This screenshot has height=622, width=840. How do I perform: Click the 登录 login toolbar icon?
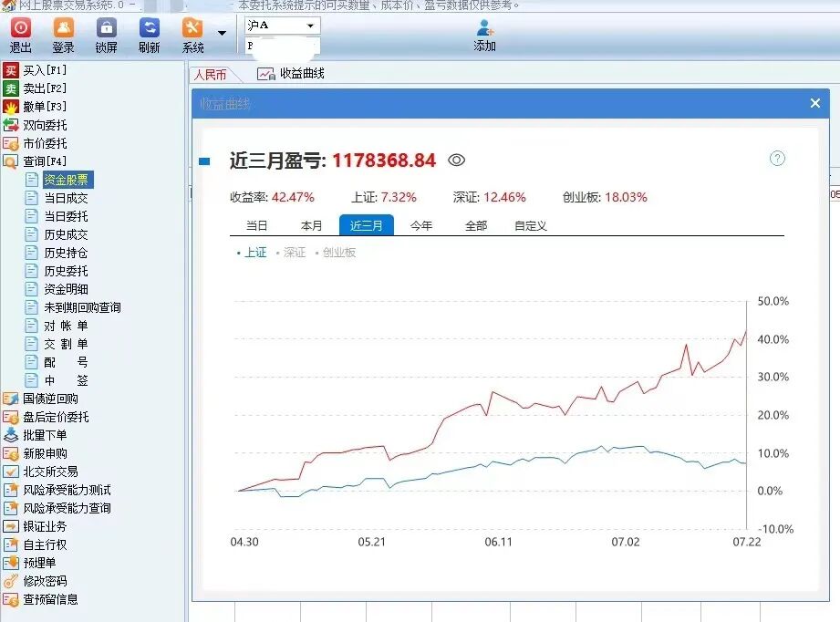tap(63, 28)
